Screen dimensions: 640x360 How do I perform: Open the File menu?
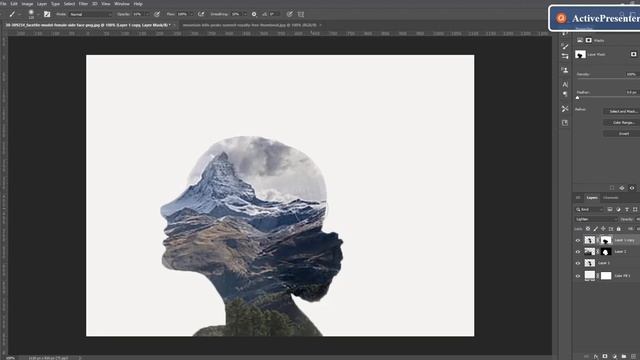point(3,4)
